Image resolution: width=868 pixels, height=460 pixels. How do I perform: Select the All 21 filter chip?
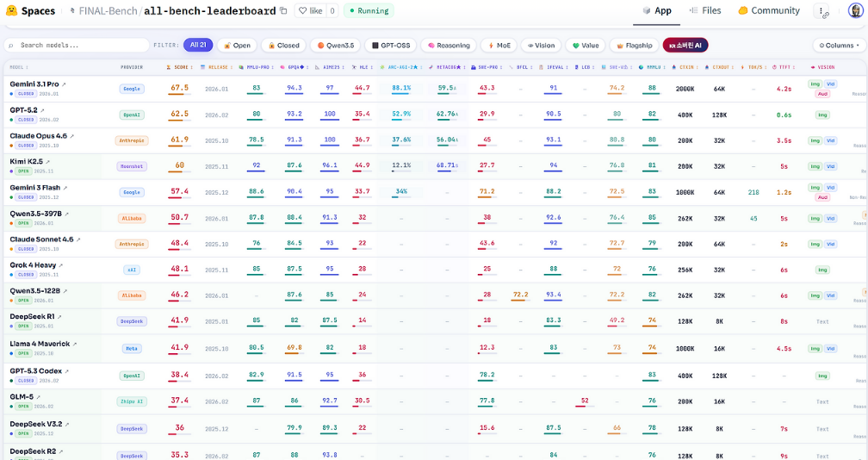[198, 45]
